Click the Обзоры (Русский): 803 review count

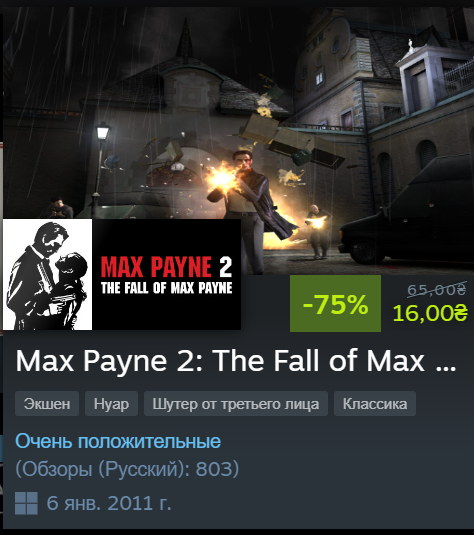click(x=127, y=469)
